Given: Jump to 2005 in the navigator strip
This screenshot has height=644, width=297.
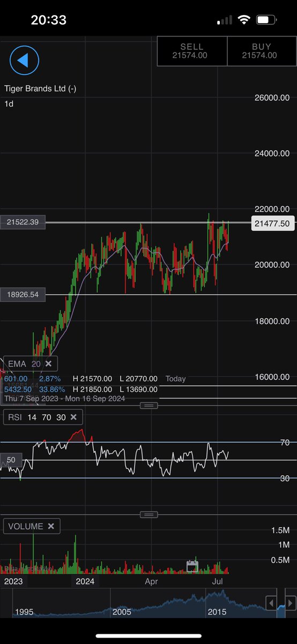Looking at the screenshot, I should click(x=122, y=612).
